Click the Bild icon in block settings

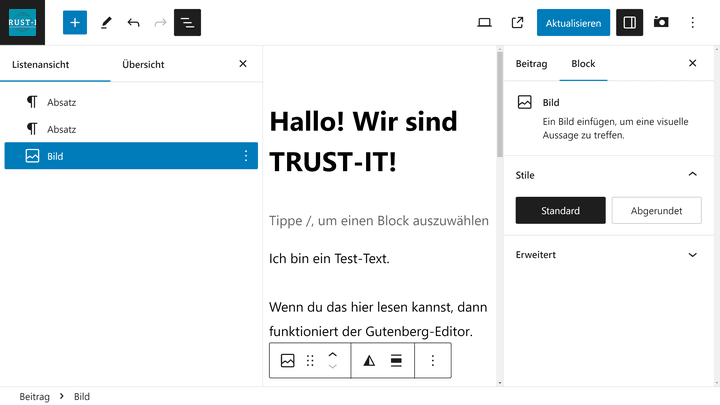[x=524, y=102]
